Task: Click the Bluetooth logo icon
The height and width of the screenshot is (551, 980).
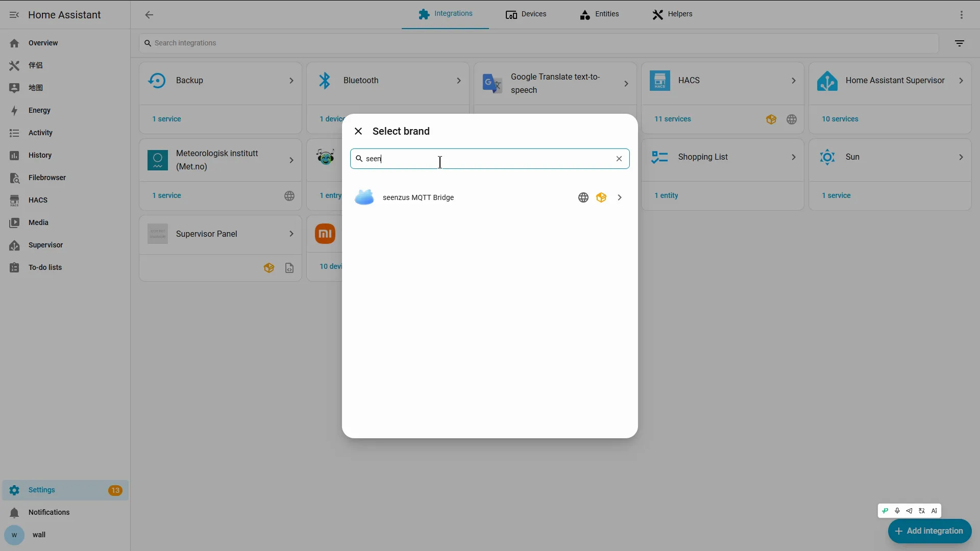Action: point(325,81)
